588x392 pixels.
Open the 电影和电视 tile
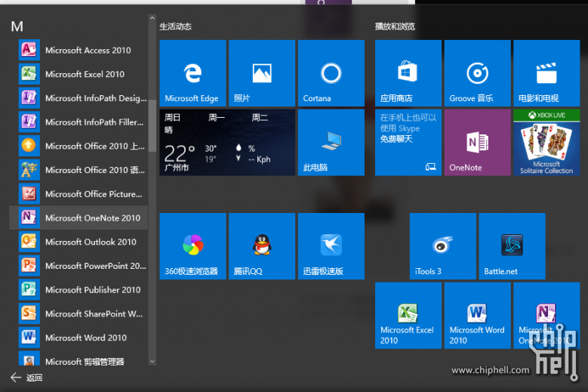tap(546, 73)
